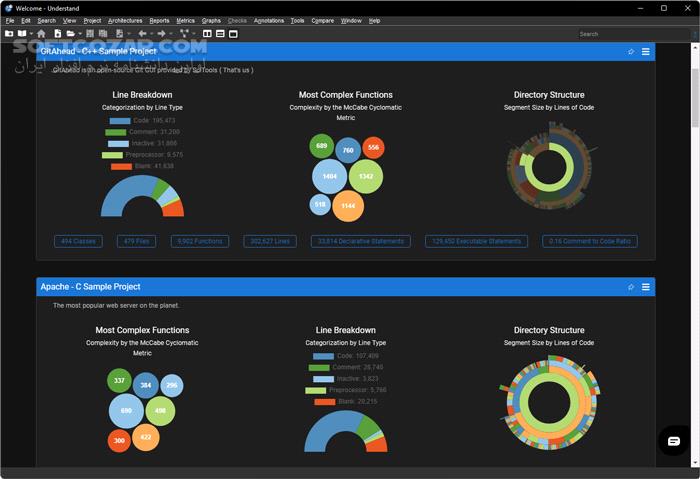This screenshot has width=700, height=479.
Task: Open the Architectures menu
Action: pyautogui.click(x=125, y=20)
